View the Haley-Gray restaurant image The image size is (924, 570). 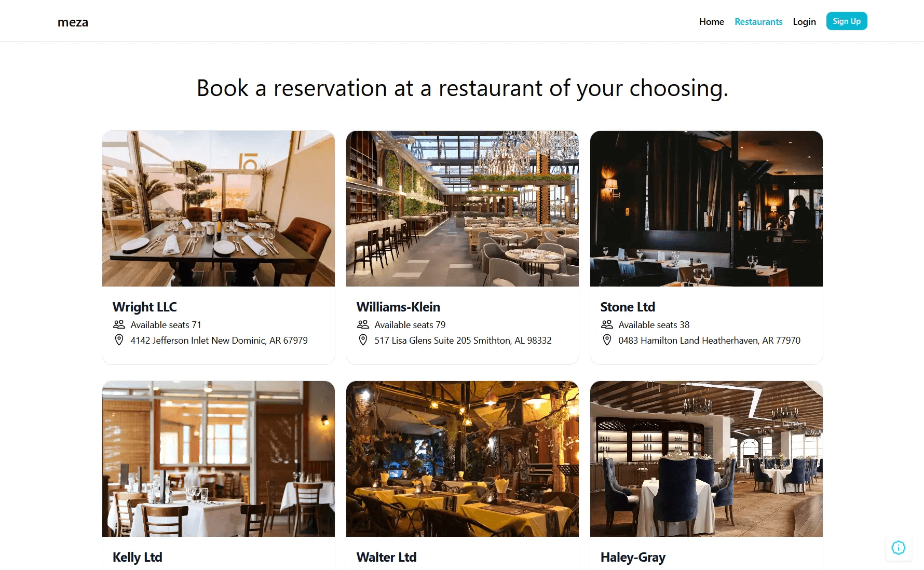(x=706, y=459)
